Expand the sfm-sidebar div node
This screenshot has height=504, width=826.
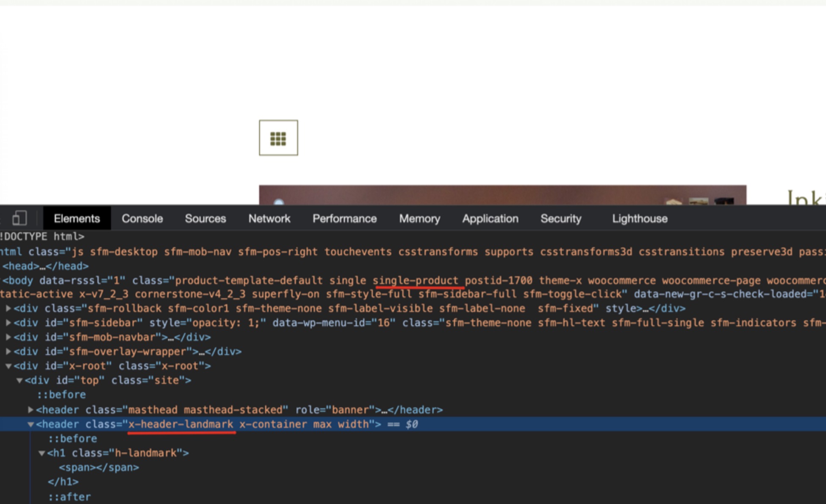tap(8, 323)
